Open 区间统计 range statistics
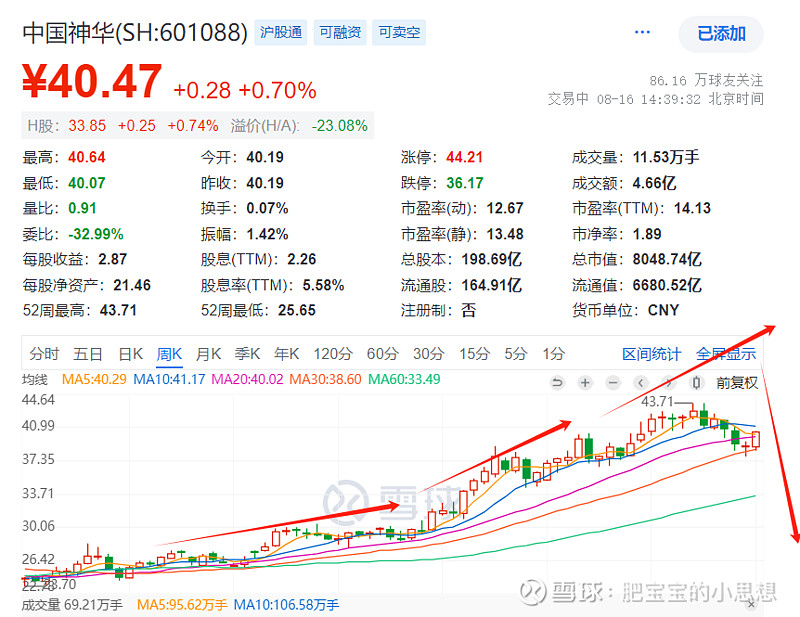Image resolution: width=800 pixels, height=617 pixels. pos(652,354)
